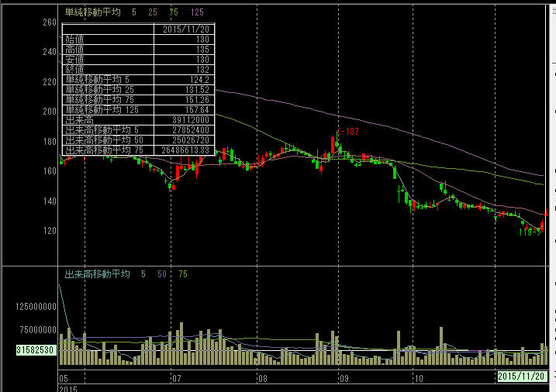Screen dimensions: 556x392
Task: Click the 高値 value 135
Action: tap(202, 50)
